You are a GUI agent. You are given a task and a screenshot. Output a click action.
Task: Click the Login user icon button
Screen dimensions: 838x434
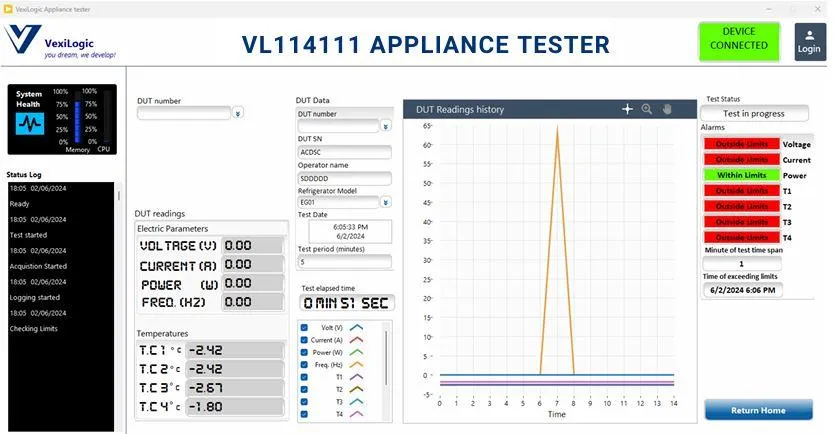point(810,42)
